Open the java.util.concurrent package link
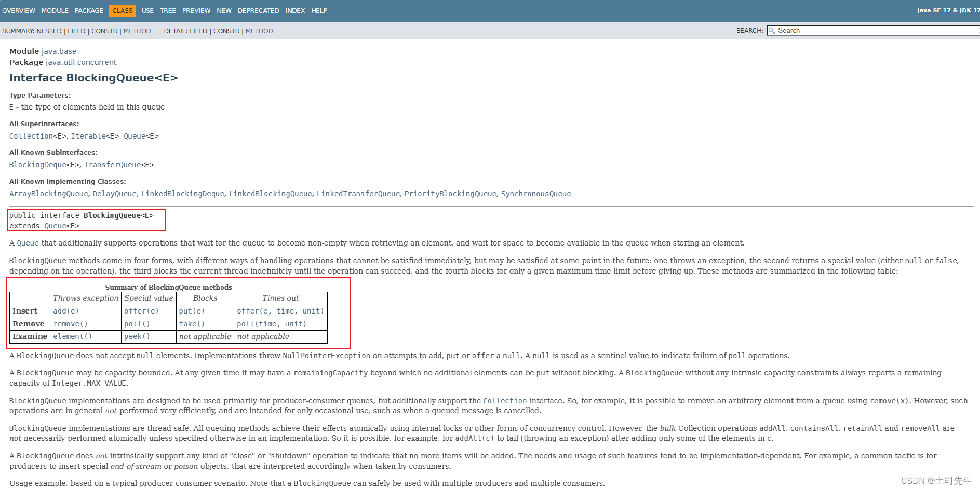This screenshot has height=490, width=980. [x=80, y=62]
